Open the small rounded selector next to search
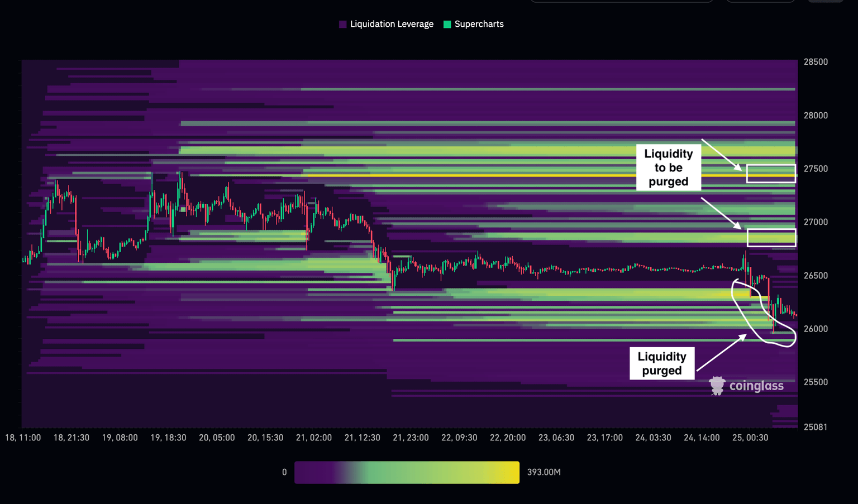Screen dimensions: 858x504 (x=760, y=3)
